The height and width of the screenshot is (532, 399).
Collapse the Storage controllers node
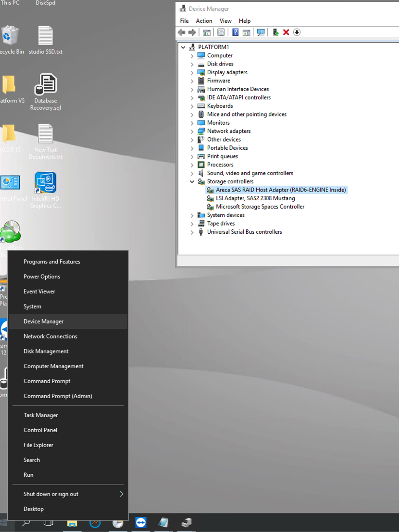tap(192, 182)
